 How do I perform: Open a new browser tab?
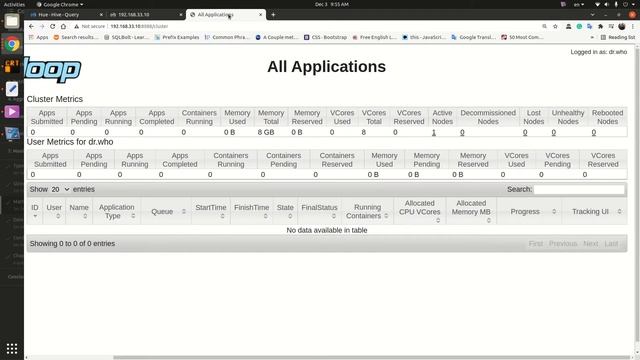click(x=273, y=15)
